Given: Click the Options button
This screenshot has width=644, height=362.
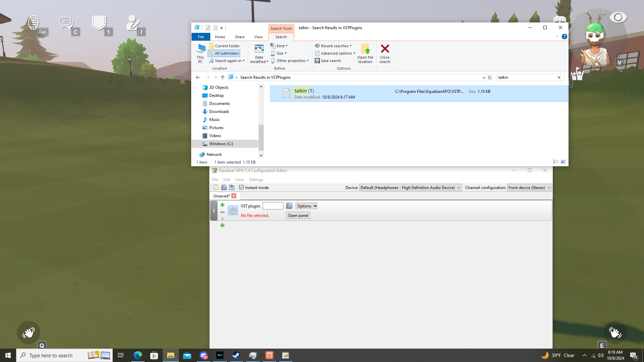Looking at the screenshot, I should (304, 206).
